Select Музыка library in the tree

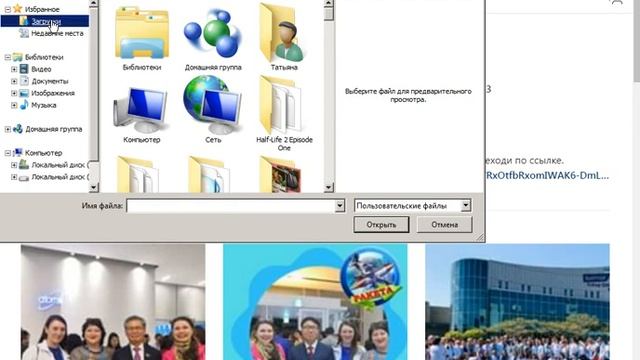tap(44, 105)
